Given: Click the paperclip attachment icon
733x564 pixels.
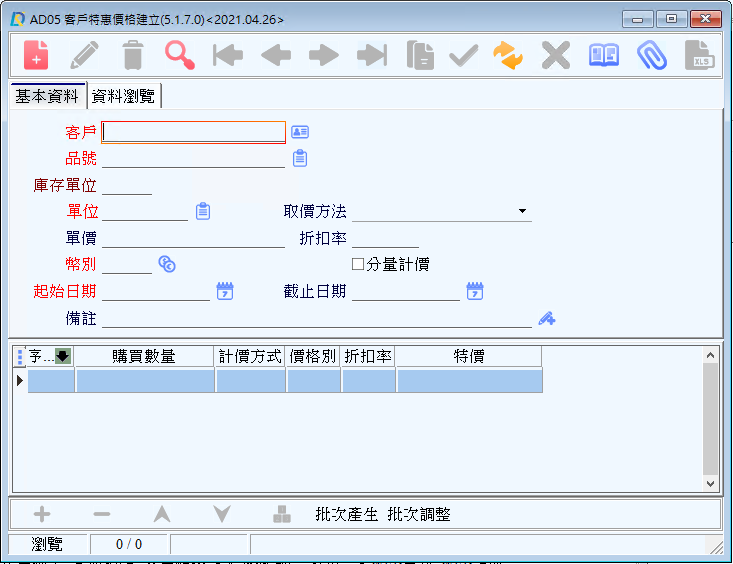Looking at the screenshot, I should [652, 55].
